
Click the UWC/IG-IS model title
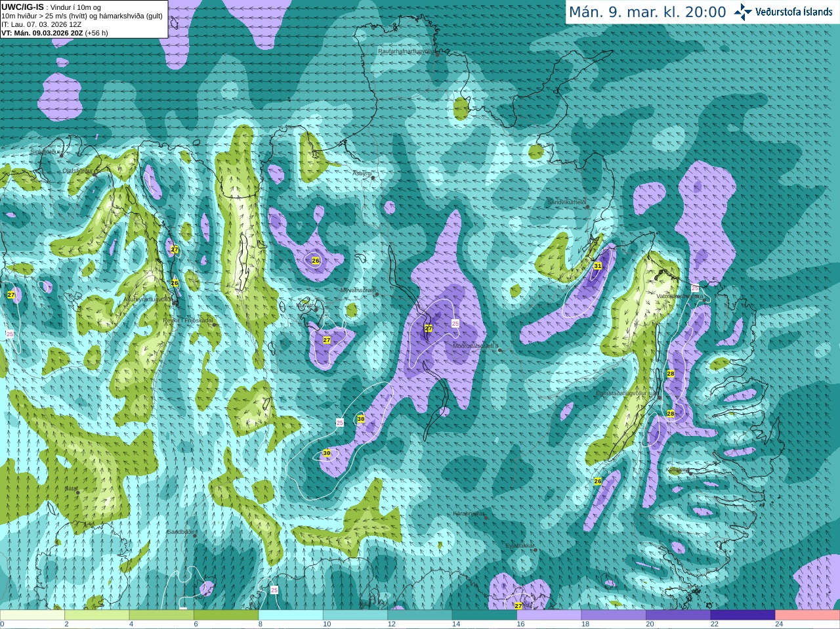click(23, 7)
